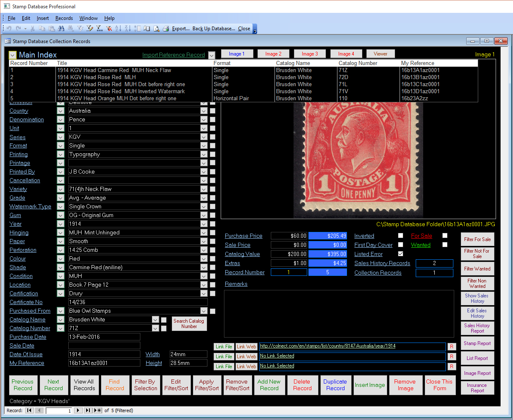Image resolution: width=513 pixels, height=420 pixels.
Task: Tick the white box beside Purchased From
Action: tap(212, 311)
